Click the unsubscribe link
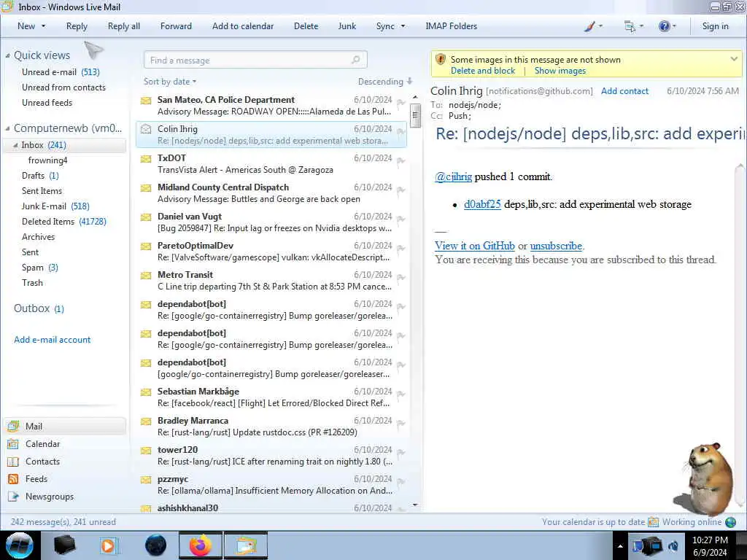Image resolution: width=747 pixels, height=560 pixels. (x=556, y=246)
